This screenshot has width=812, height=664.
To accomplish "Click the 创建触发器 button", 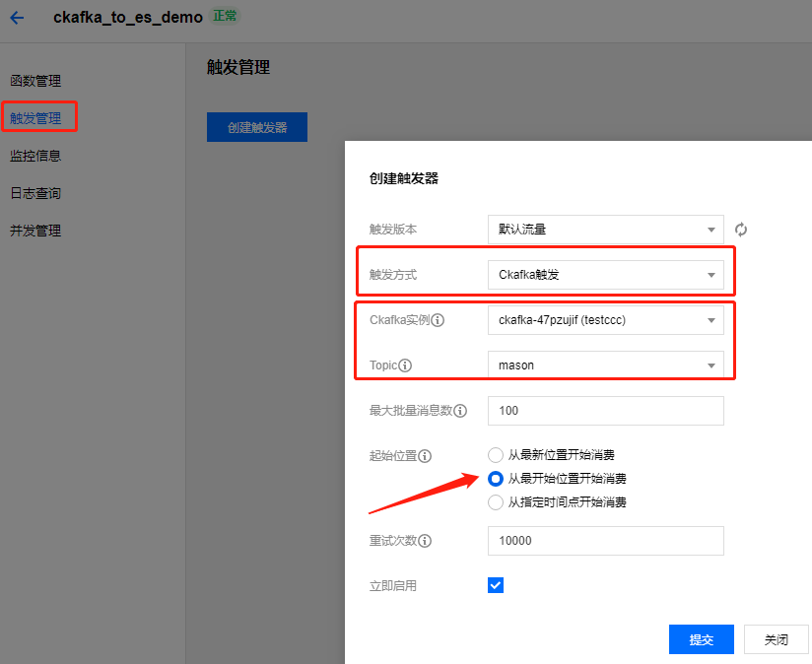I will (x=257, y=127).
